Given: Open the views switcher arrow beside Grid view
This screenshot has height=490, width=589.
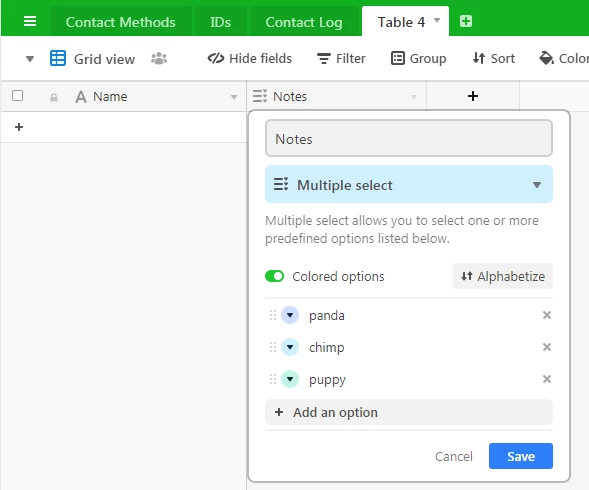Looking at the screenshot, I should [30, 59].
